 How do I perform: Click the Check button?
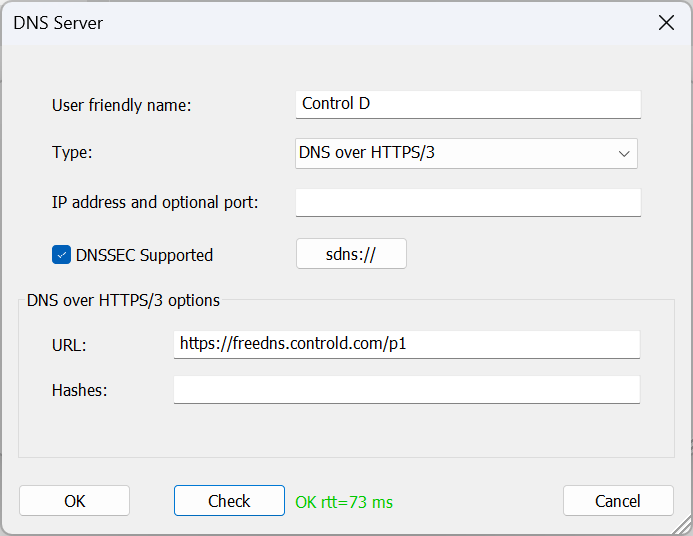229,501
